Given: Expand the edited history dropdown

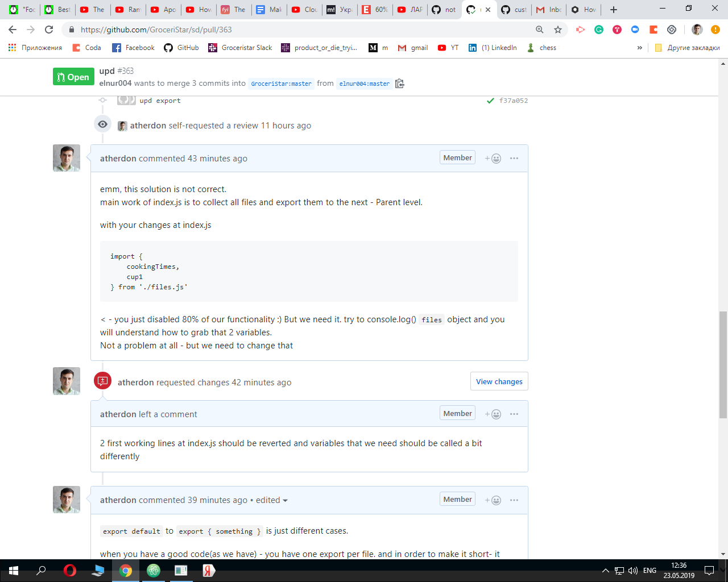Looking at the screenshot, I should [x=272, y=500].
